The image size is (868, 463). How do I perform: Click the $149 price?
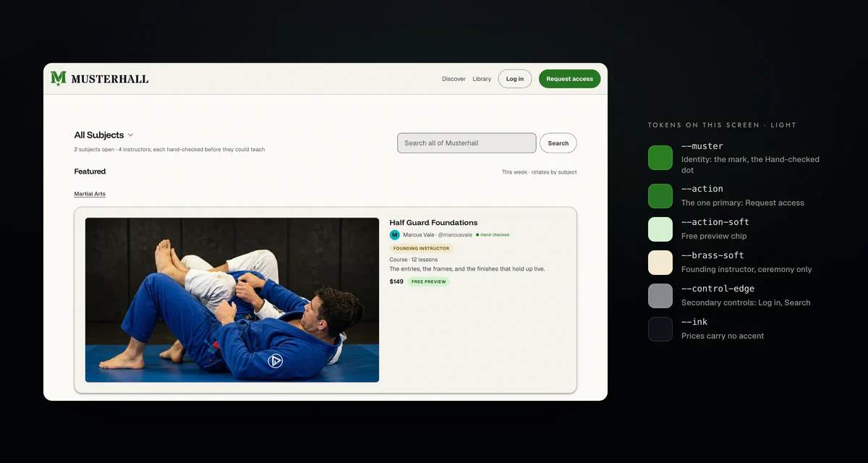[x=396, y=281]
